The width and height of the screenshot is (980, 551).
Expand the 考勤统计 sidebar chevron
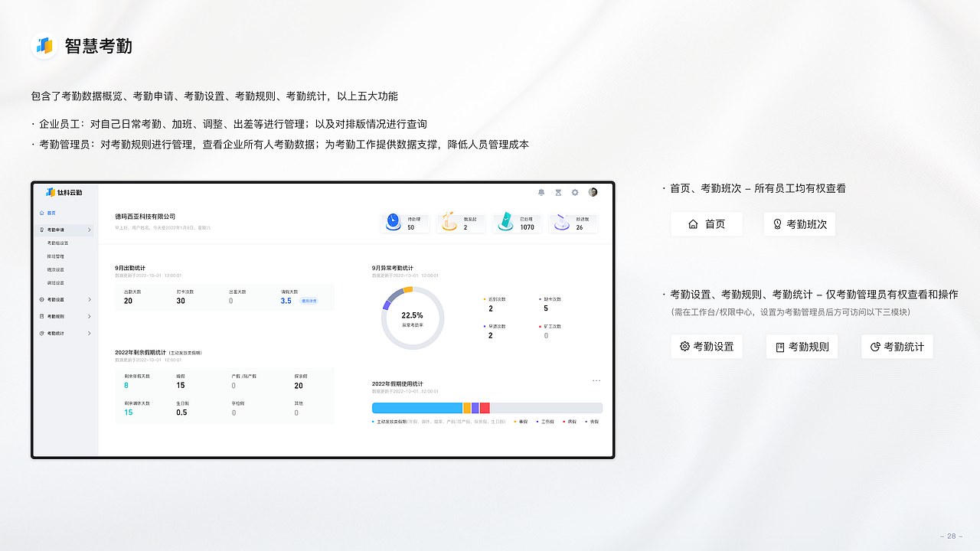click(x=89, y=333)
